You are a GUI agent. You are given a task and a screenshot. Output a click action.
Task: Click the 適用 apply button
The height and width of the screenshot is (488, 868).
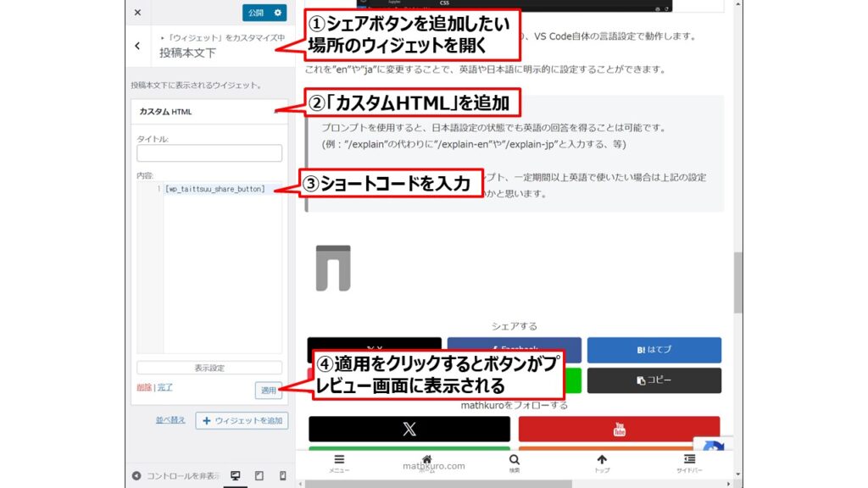[268, 390]
